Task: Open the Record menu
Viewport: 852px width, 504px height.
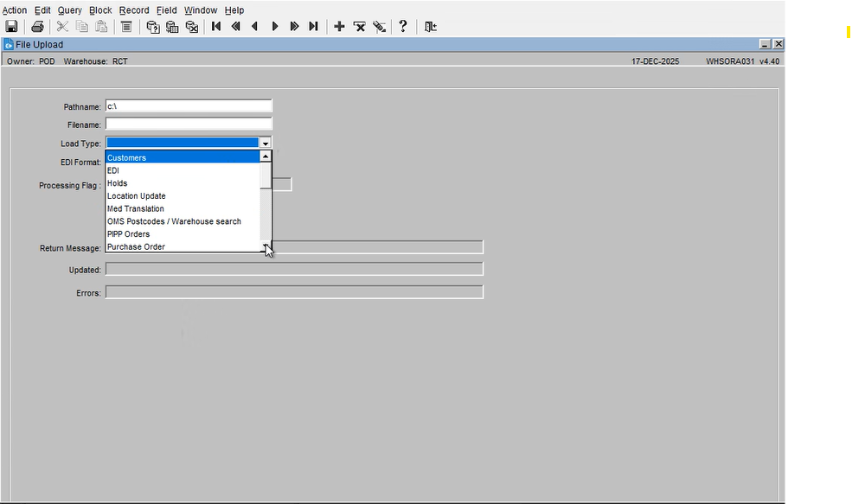Action: tap(134, 10)
